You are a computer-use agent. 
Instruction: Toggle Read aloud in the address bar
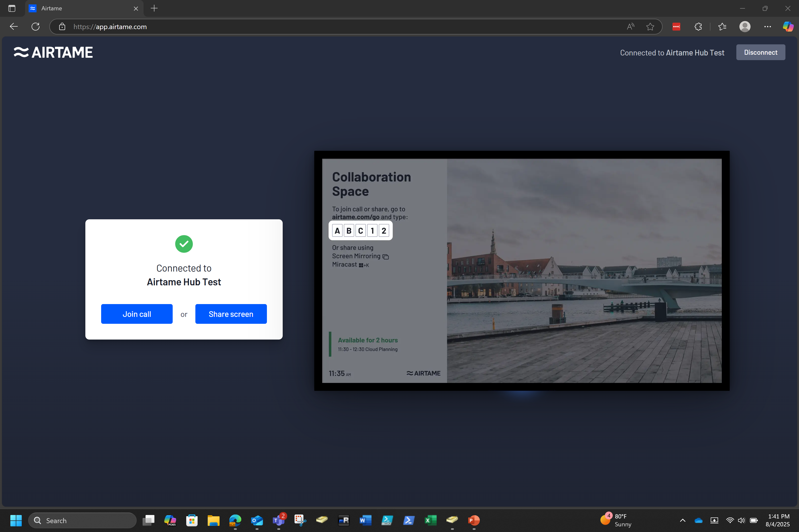pyautogui.click(x=630, y=26)
